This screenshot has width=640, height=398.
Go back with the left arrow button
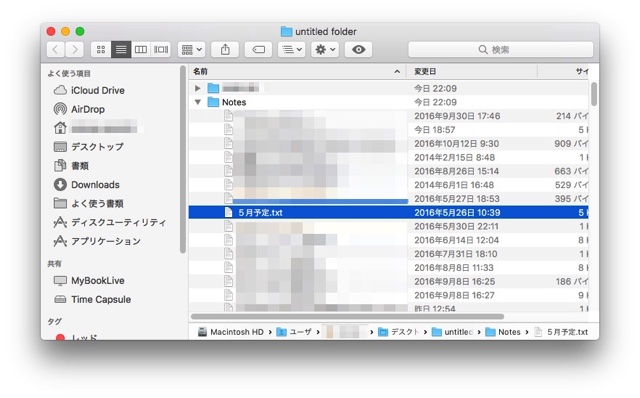56,50
